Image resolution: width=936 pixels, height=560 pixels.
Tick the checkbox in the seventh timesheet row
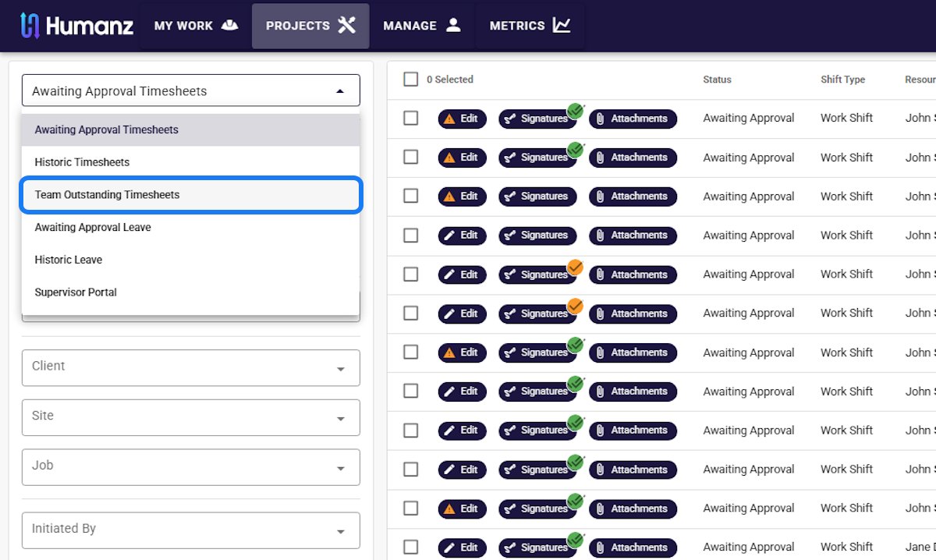point(411,352)
